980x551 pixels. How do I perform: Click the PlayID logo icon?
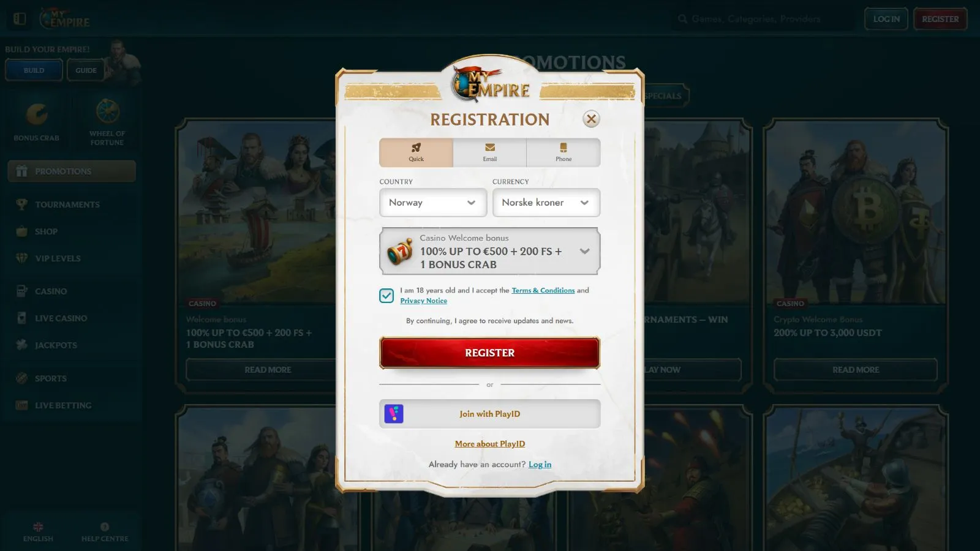pos(394,414)
